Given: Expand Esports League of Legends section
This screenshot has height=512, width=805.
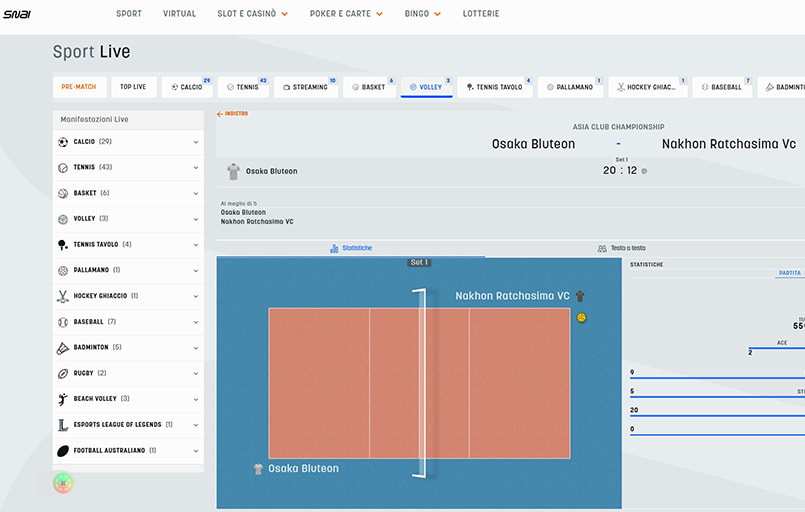Looking at the screenshot, I should pyautogui.click(x=196, y=424).
